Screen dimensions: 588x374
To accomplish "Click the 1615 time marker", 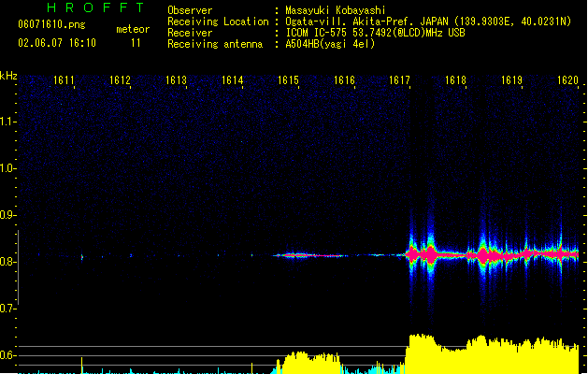I will pos(289,81).
